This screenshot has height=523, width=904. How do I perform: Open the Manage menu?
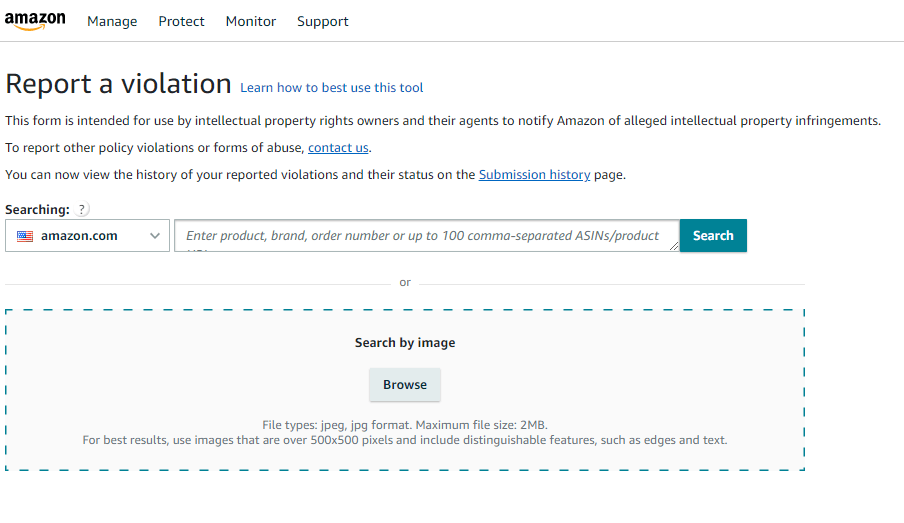tap(112, 21)
